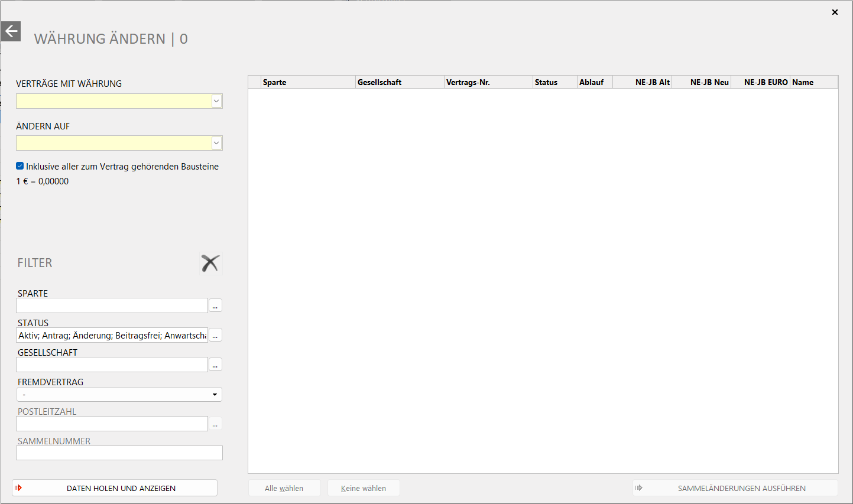Focus the Sammelnummer input field

[x=119, y=453]
